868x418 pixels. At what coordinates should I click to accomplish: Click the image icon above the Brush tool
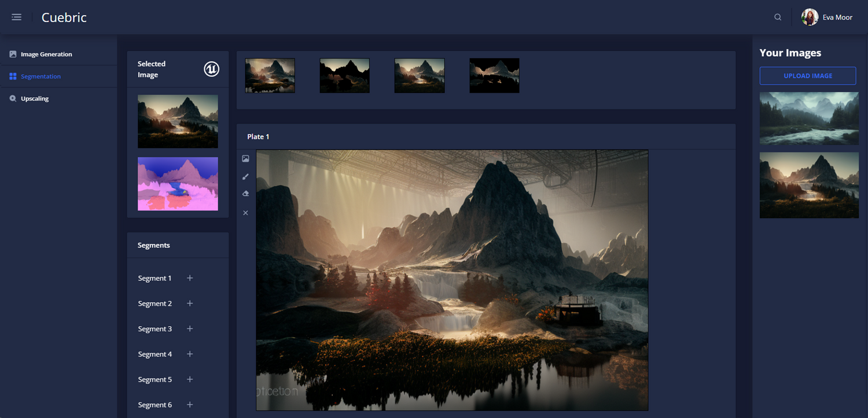click(245, 158)
